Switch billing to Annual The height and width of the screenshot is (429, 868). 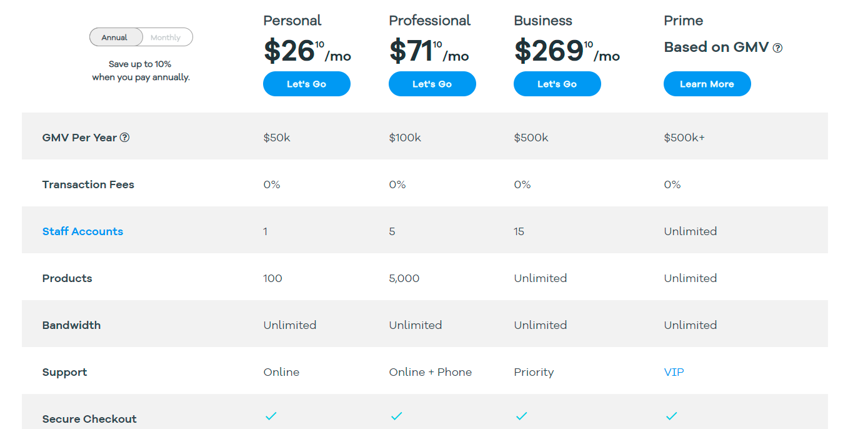coord(115,38)
